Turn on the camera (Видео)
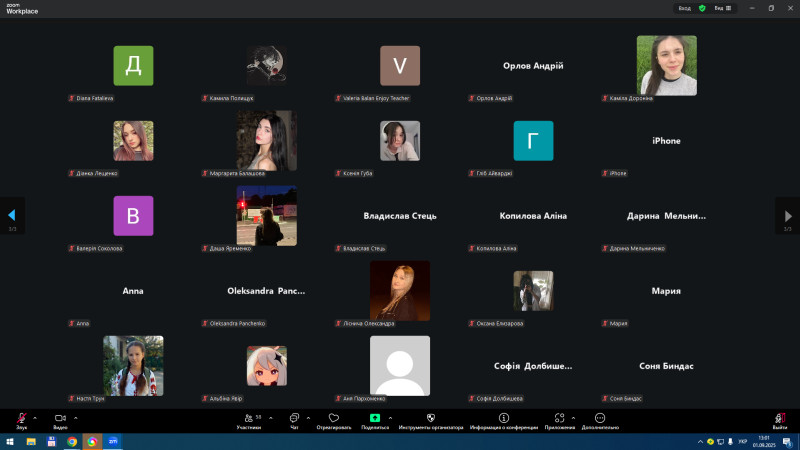 pyautogui.click(x=60, y=418)
